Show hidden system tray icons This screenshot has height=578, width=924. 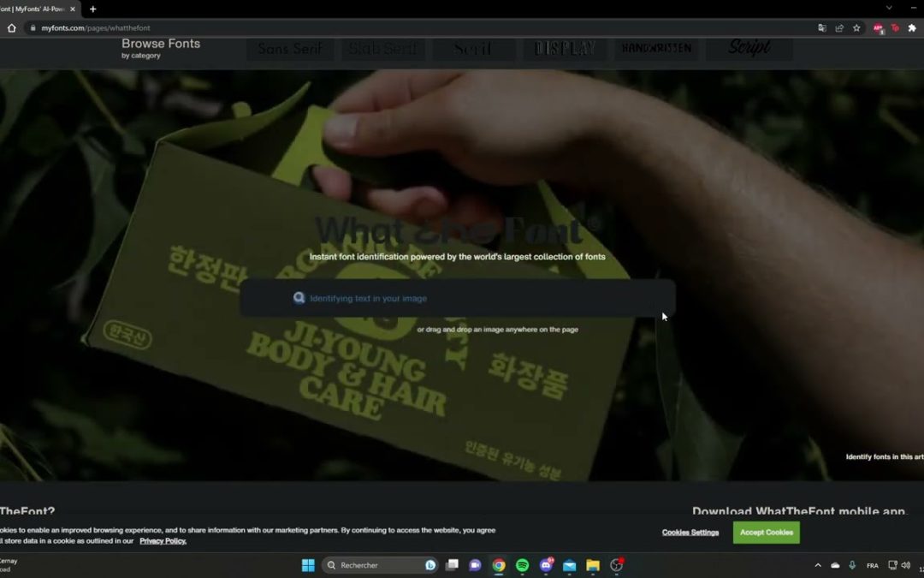click(818, 565)
